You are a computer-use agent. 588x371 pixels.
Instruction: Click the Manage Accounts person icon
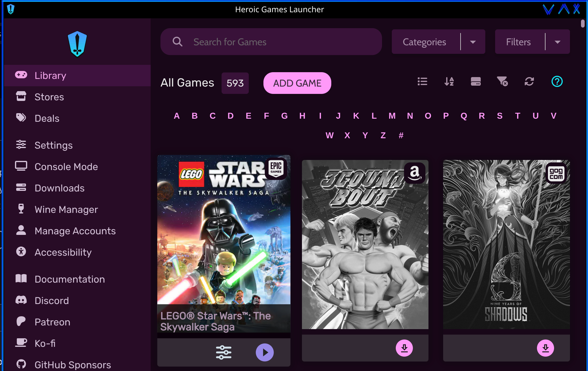tap(21, 230)
